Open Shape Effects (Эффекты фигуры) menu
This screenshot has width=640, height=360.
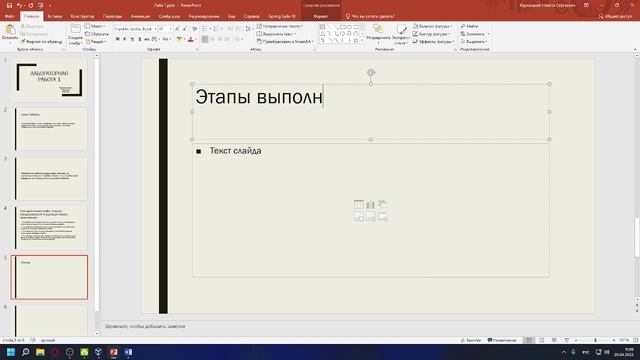[433, 42]
